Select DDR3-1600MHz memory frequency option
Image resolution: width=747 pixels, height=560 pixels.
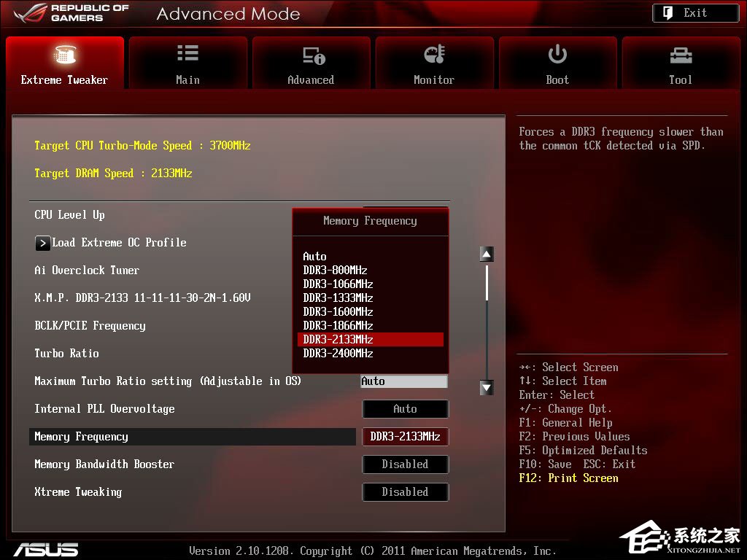coord(338,312)
